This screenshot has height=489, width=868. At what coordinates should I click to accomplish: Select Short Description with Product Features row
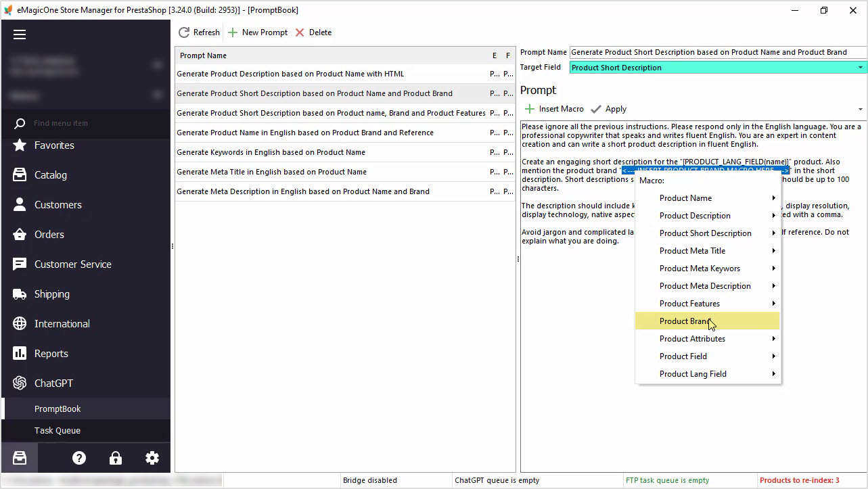(x=345, y=113)
